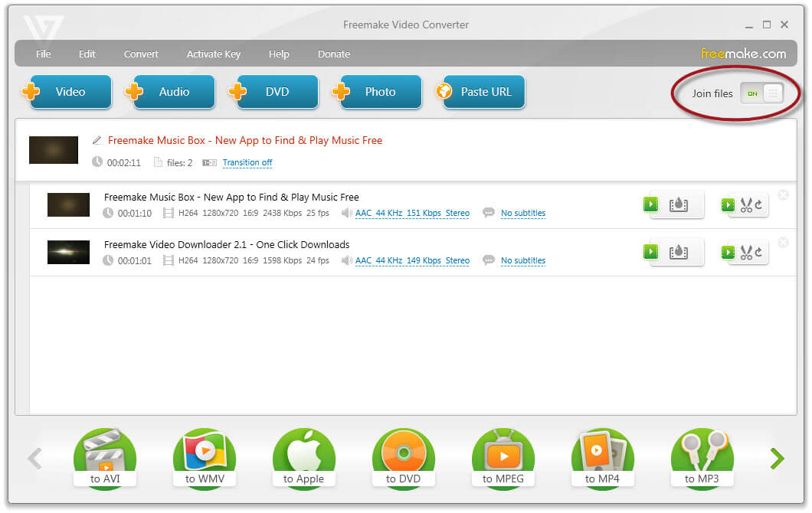Convert to MP4 format

pyautogui.click(x=602, y=458)
